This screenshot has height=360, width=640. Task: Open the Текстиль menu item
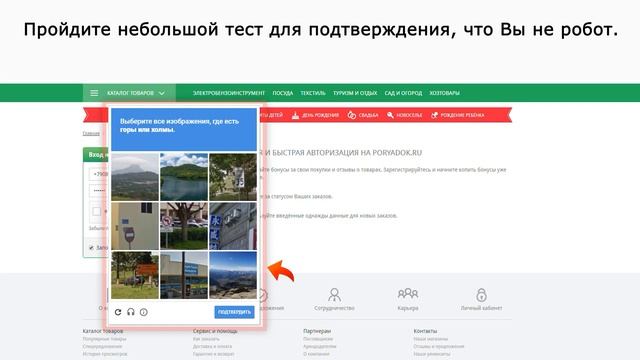click(x=313, y=93)
